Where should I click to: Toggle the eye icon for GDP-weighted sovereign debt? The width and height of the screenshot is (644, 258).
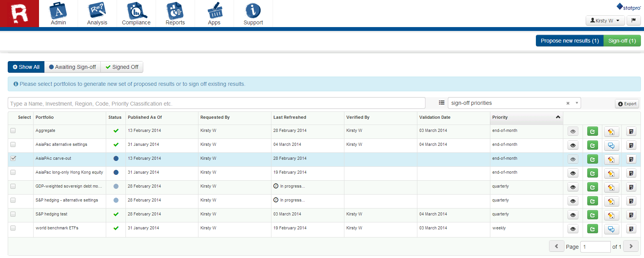[x=573, y=187]
